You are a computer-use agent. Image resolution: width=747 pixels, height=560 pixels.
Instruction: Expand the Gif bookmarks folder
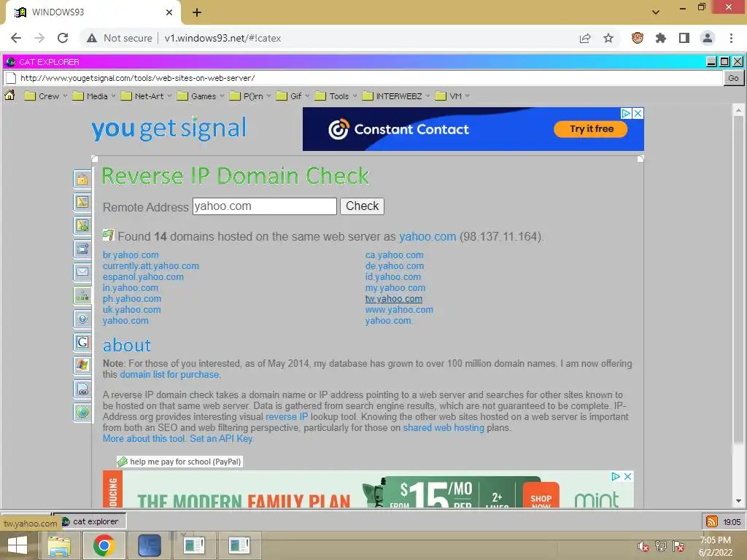pyautogui.click(x=293, y=96)
